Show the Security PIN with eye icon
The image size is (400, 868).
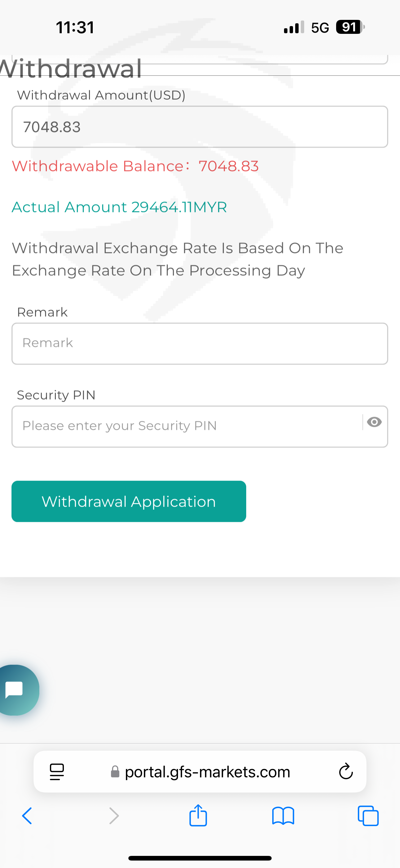coord(374,422)
